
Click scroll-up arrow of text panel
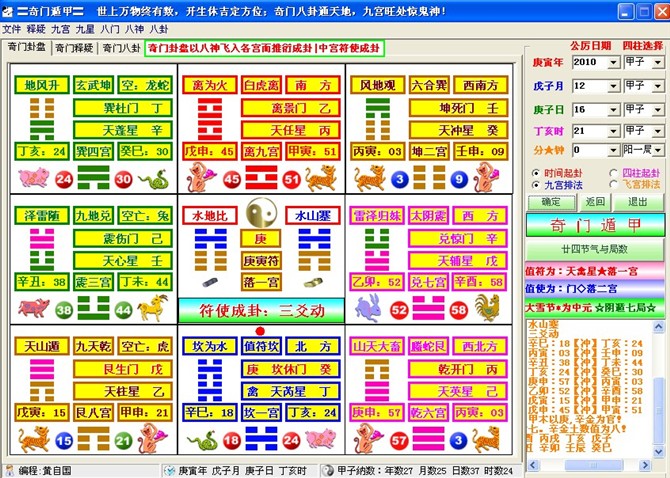point(658,328)
